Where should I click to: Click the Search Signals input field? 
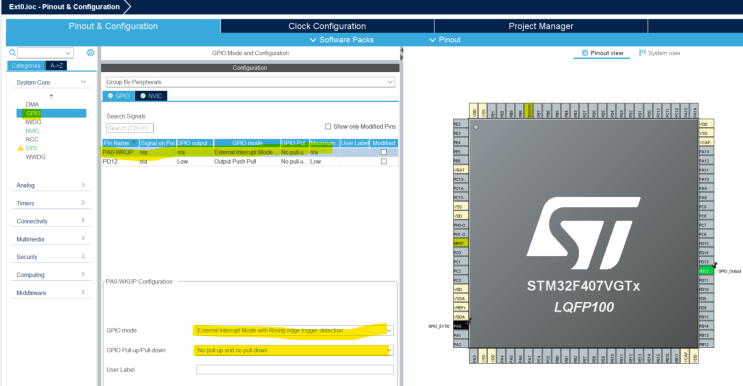(x=130, y=128)
